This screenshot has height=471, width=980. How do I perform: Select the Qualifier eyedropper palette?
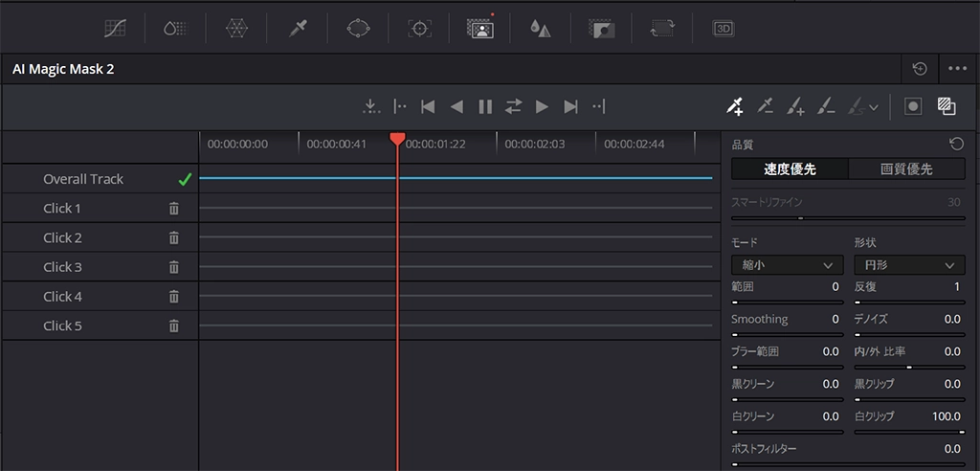coord(298,29)
